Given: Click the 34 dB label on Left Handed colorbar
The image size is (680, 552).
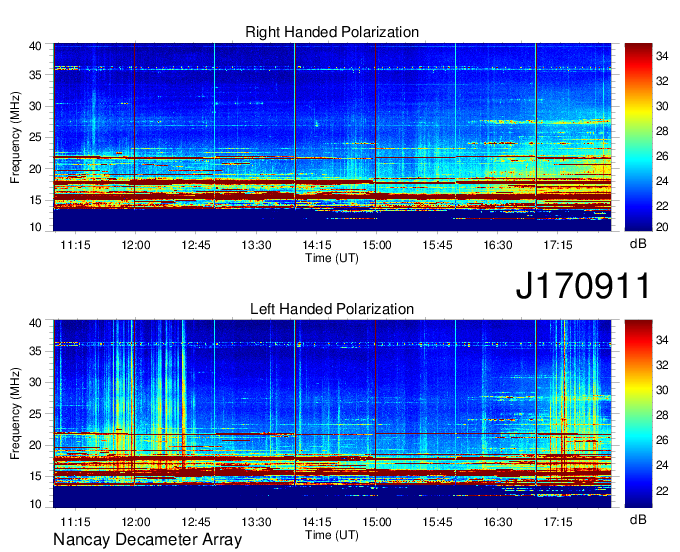Looking at the screenshot, I should 662,340.
